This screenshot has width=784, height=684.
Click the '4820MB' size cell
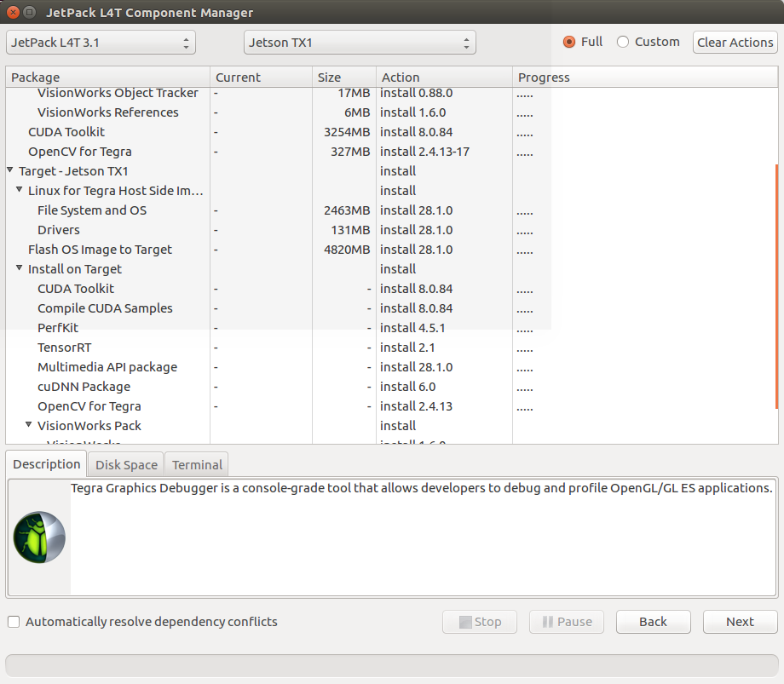347,250
